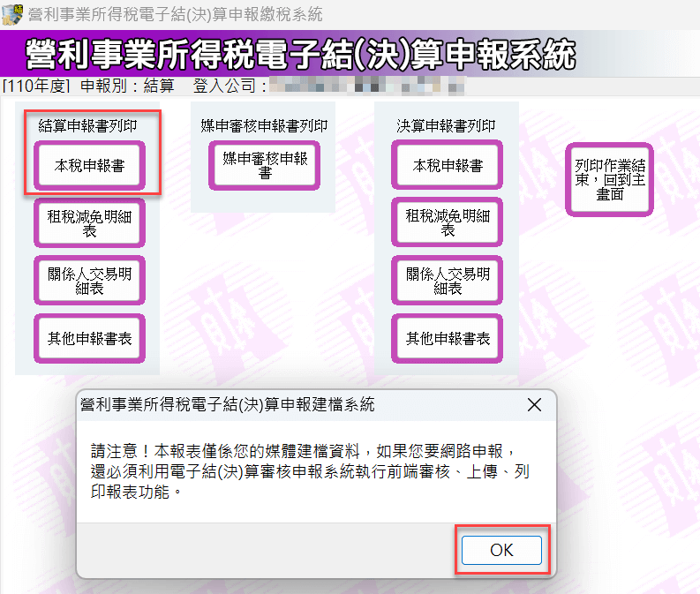This screenshot has width=700, height=594.
Task: Open 租稅減免明細表 under 結算申報書列印
Action: [x=89, y=223]
